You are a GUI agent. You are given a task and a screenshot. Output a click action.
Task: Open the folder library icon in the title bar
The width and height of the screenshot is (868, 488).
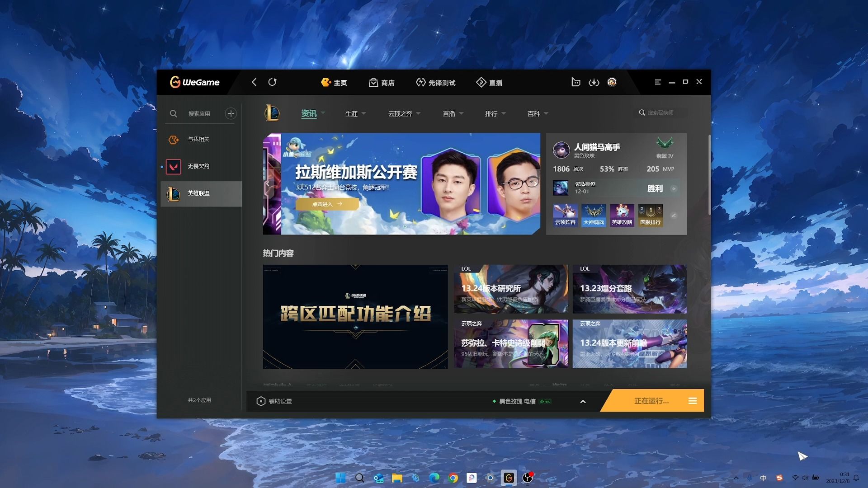[576, 82]
